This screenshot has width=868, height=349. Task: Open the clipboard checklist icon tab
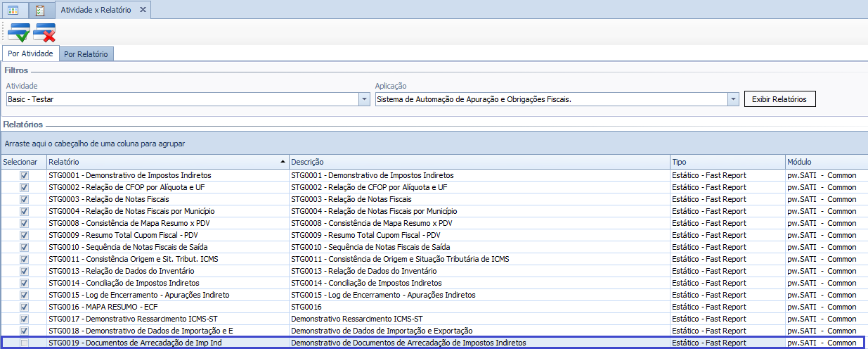39,11
